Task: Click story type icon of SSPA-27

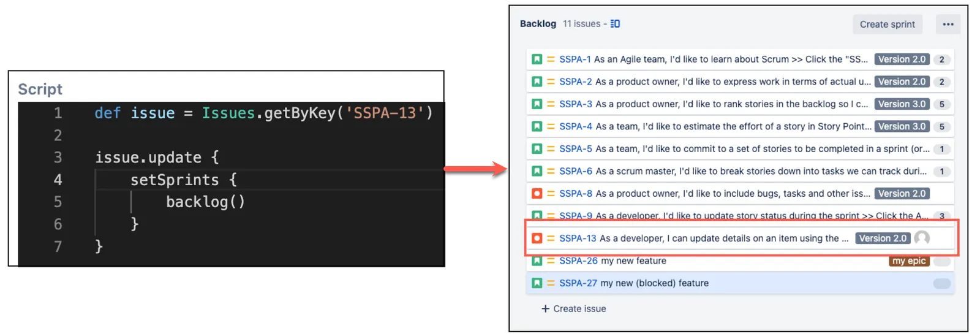Action: coord(537,283)
